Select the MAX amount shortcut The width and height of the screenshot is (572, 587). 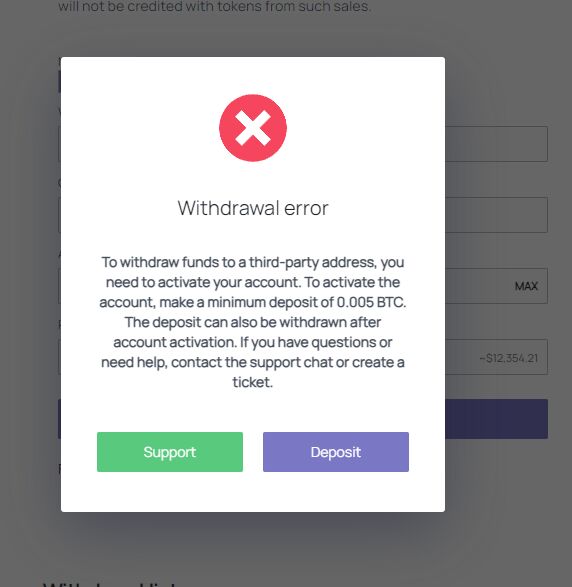526,286
